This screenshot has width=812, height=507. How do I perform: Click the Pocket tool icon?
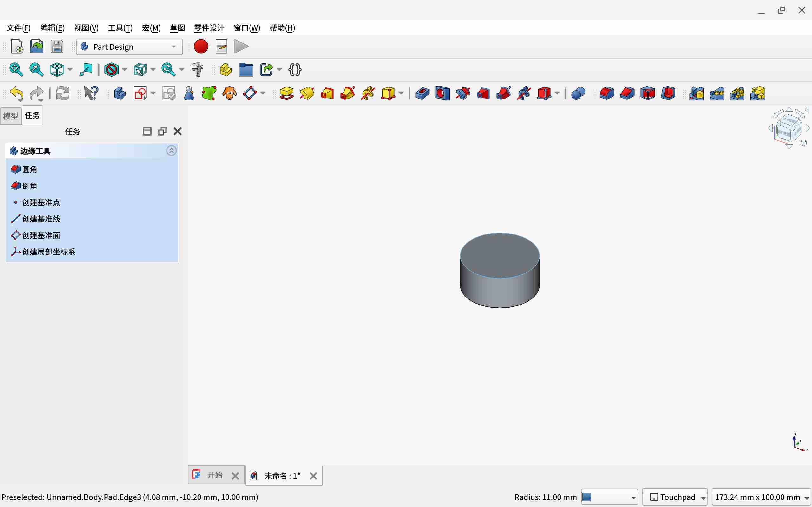422,93
